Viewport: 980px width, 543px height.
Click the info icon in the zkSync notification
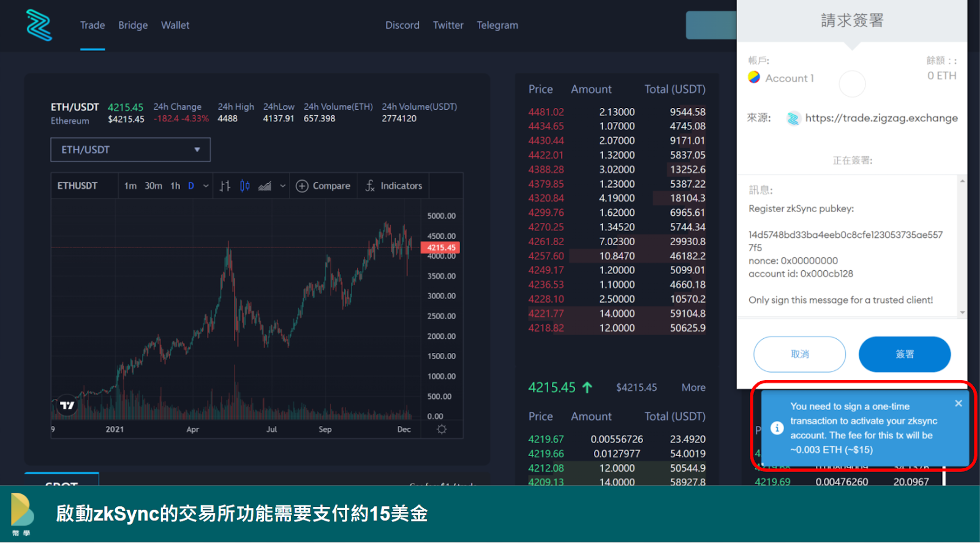777,428
